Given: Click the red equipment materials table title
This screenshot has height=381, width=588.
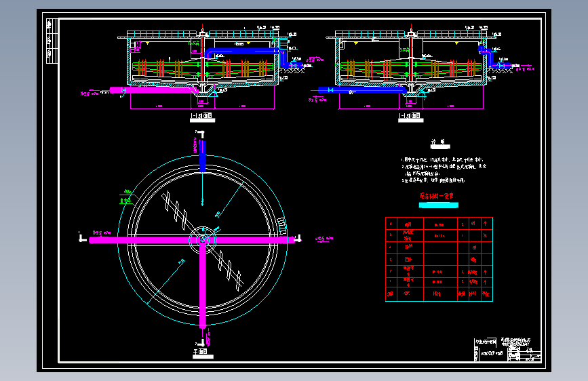Looking at the screenshot, I should 437,196.
